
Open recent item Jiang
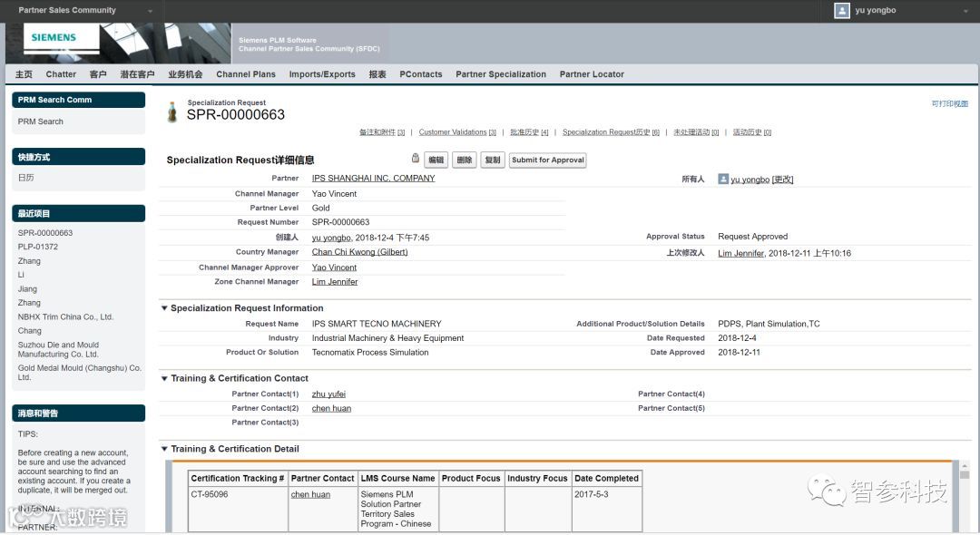pyautogui.click(x=27, y=289)
